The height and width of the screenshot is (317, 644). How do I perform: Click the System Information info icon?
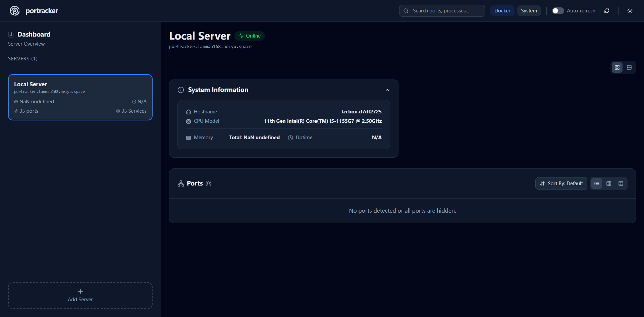point(181,90)
